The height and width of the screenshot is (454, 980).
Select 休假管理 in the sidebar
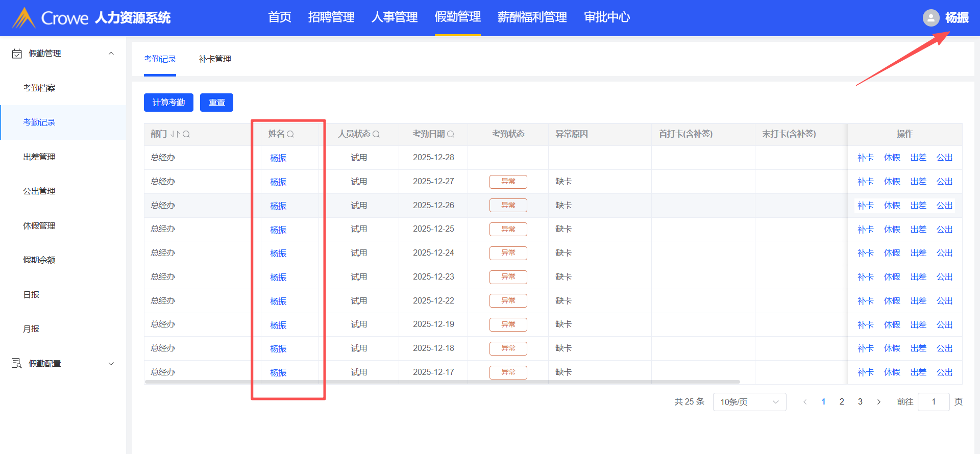39,225
